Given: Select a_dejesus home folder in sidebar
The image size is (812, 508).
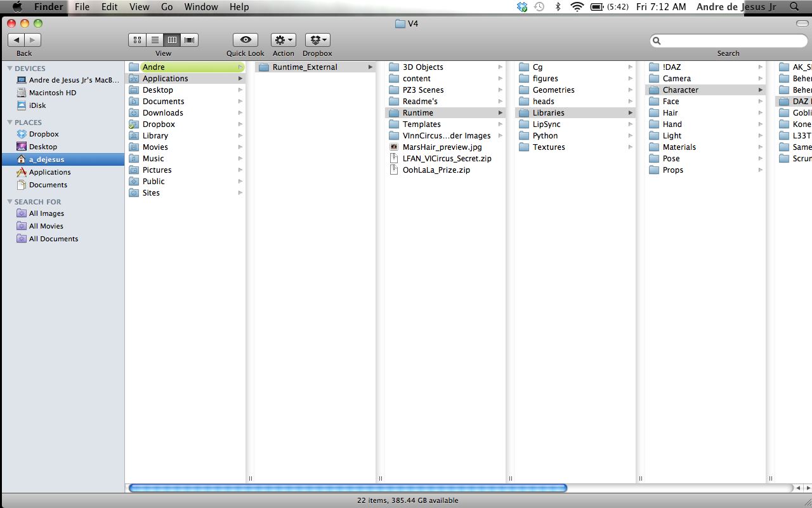Looking at the screenshot, I should click(63, 159).
